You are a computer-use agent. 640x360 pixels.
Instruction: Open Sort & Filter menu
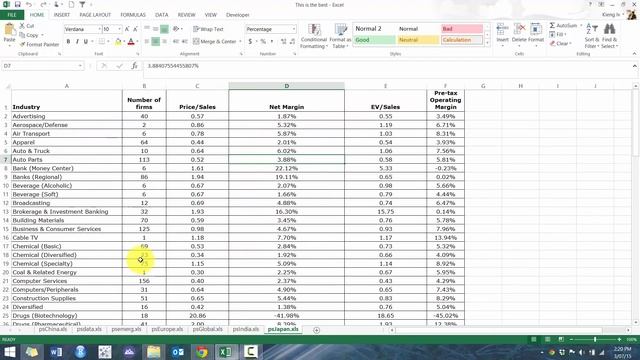[x=591, y=36]
